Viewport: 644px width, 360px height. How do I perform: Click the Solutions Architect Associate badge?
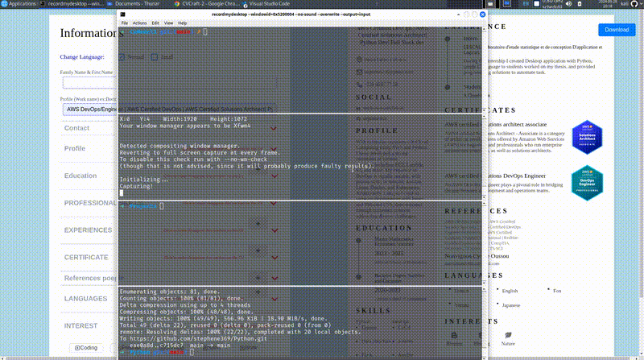point(587,137)
